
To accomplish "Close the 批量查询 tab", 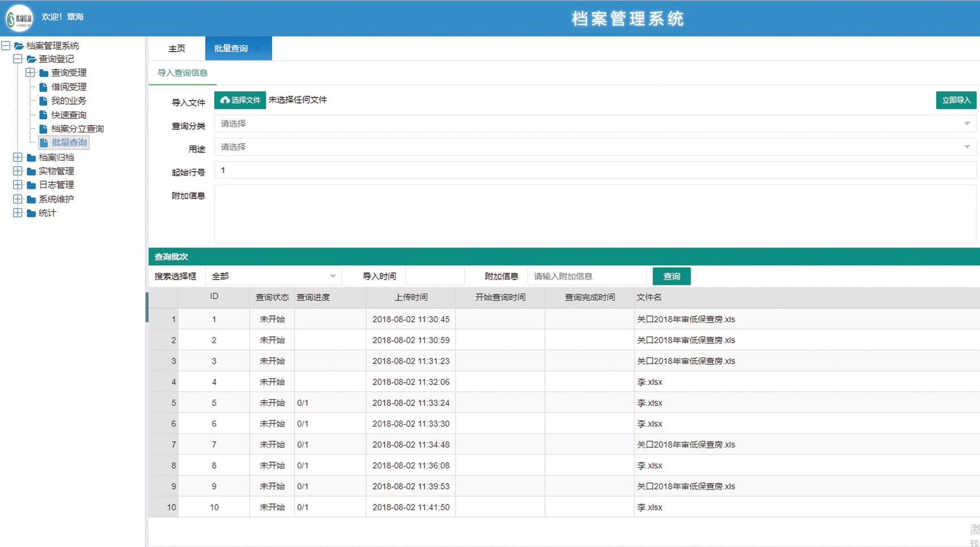I will click(258, 49).
